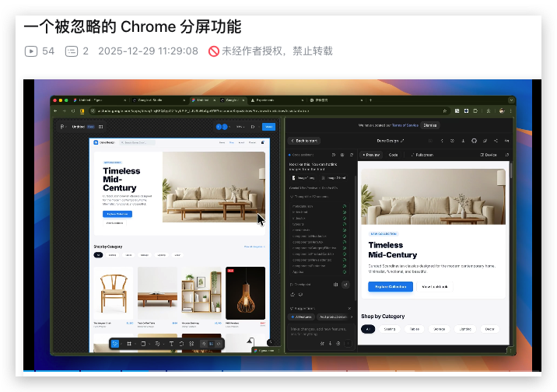Click the preview pane vertical scrollbar
Image resolution: width=557 pixels, height=392 pixels.
pos(511,170)
